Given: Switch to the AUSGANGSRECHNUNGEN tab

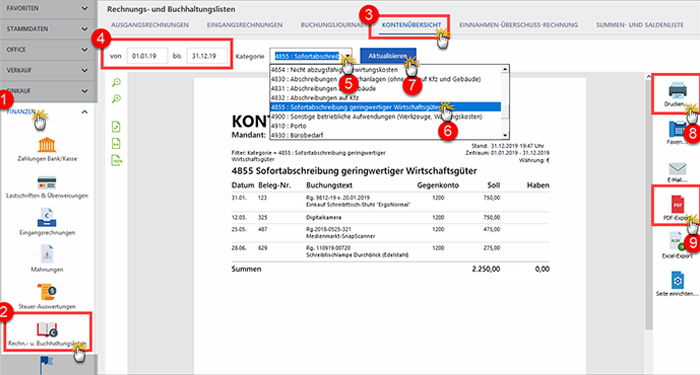Looking at the screenshot, I should [x=150, y=25].
